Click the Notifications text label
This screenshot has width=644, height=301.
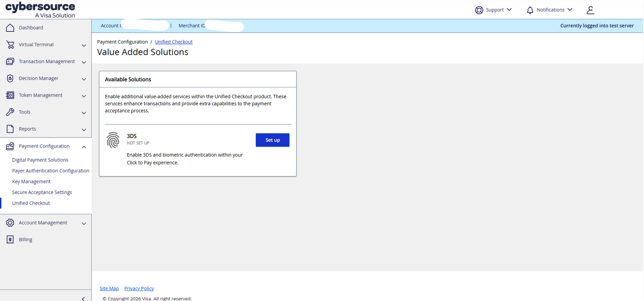[x=550, y=10]
